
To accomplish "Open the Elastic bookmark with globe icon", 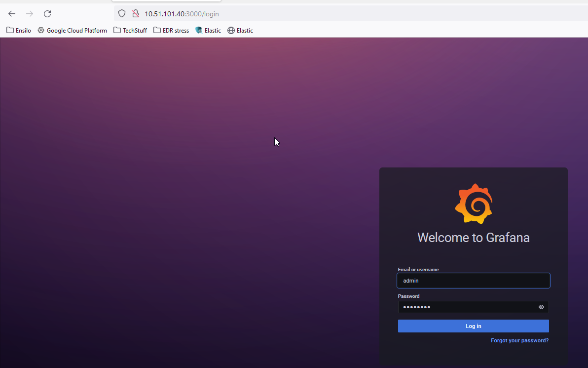I will 240,31.
